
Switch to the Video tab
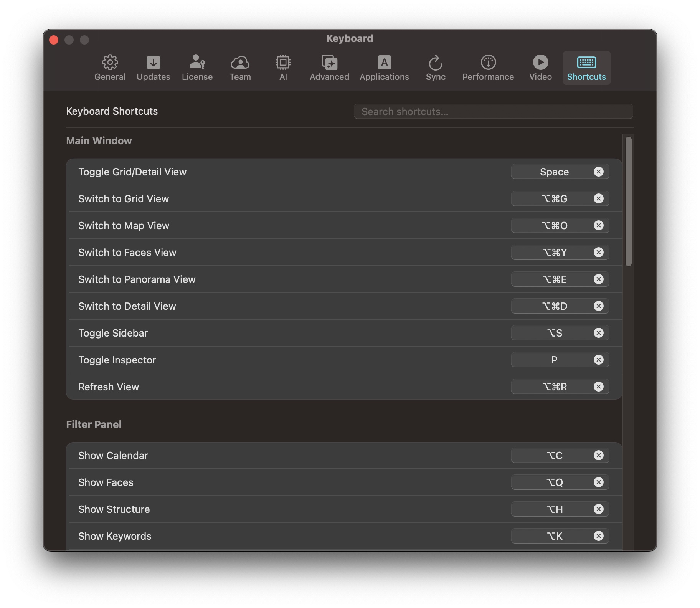click(x=540, y=68)
